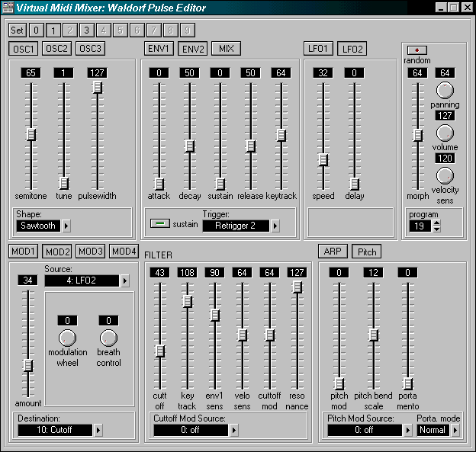Viewport: 476px width, 452px height.
Task: Click the Sawtooth shape value field
Action: click(x=38, y=226)
